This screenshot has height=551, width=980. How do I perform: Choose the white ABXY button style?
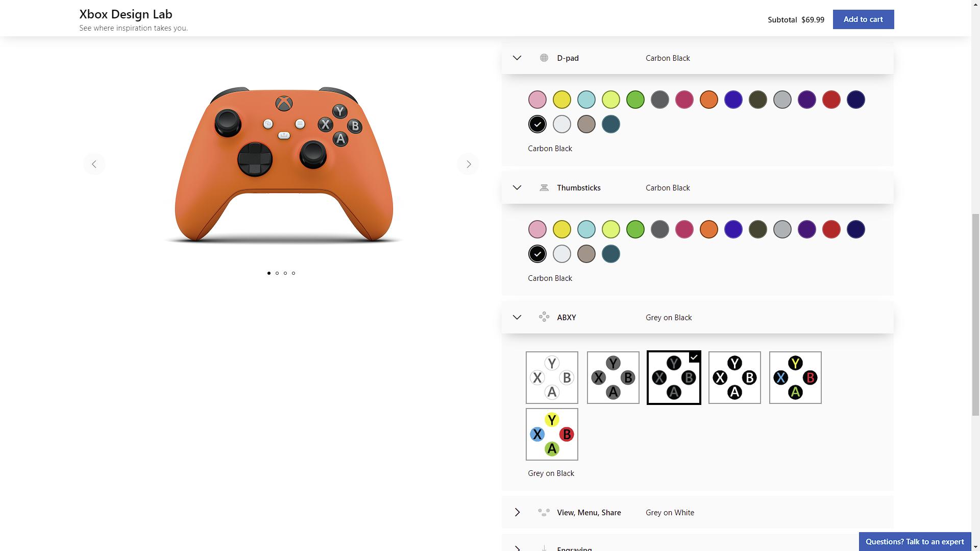click(x=552, y=377)
